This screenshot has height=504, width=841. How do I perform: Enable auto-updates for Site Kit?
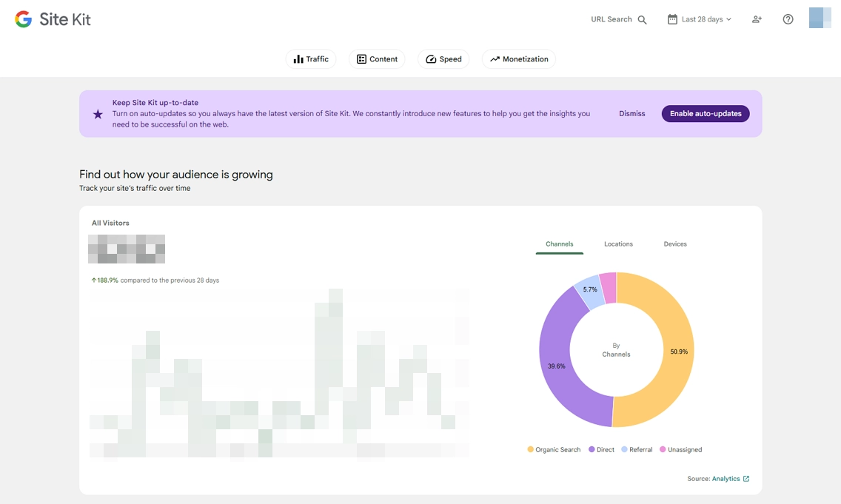pyautogui.click(x=705, y=113)
